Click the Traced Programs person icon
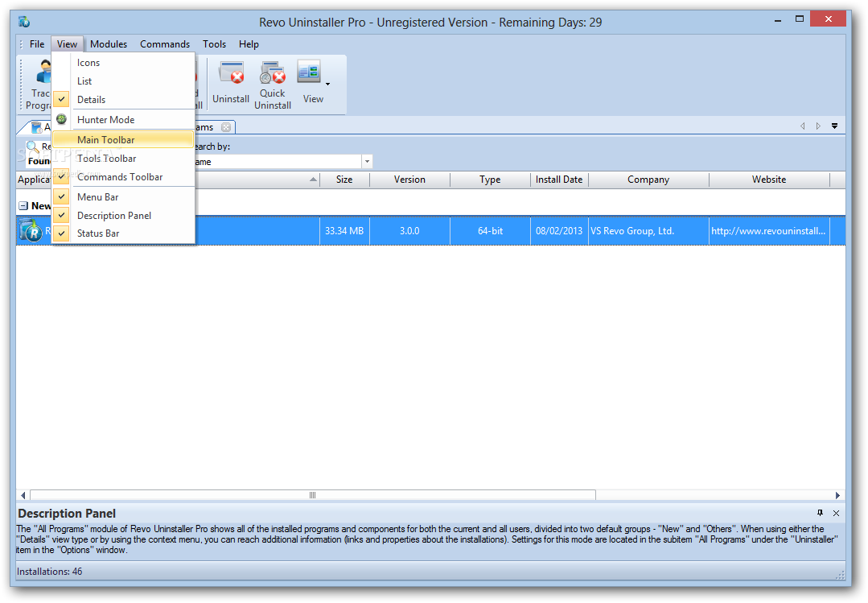Screen dimensions: 868x603 43,72
